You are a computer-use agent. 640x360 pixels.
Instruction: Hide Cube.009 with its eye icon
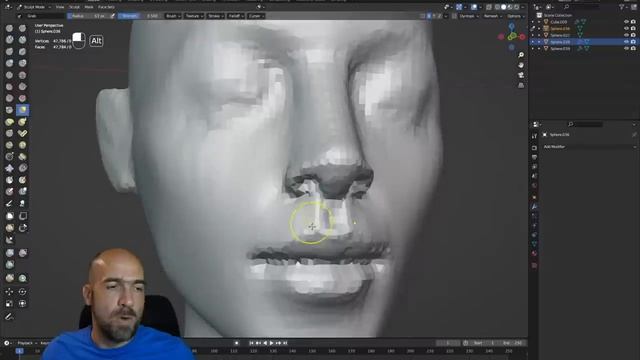tap(626, 22)
